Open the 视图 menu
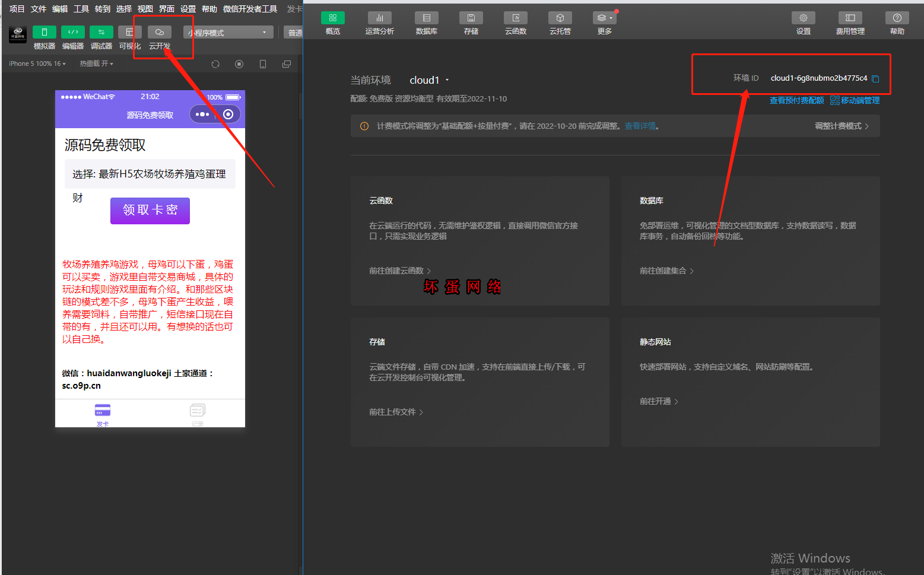The width and height of the screenshot is (924, 575). click(145, 9)
